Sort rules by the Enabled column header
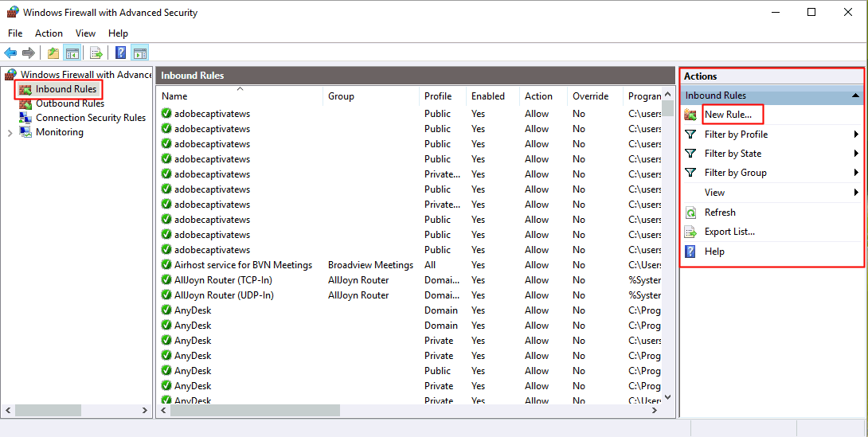 pos(493,96)
